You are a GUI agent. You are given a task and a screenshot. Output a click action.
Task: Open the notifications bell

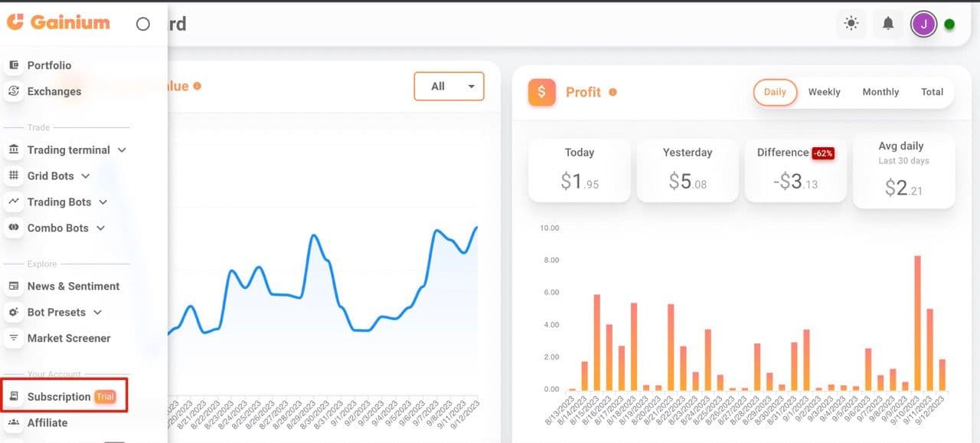pyautogui.click(x=888, y=24)
